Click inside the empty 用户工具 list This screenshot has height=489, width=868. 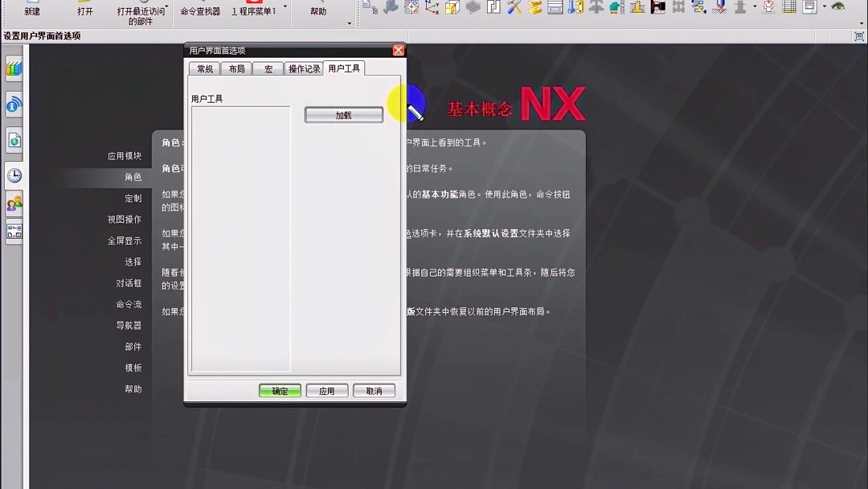click(241, 241)
